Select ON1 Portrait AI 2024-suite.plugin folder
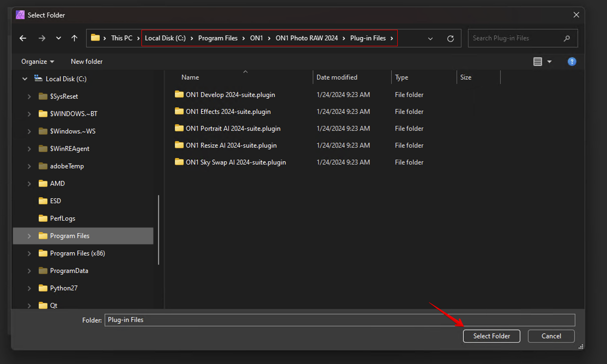The width and height of the screenshot is (607, 364). pyautogui.click(x=233, y=129)
